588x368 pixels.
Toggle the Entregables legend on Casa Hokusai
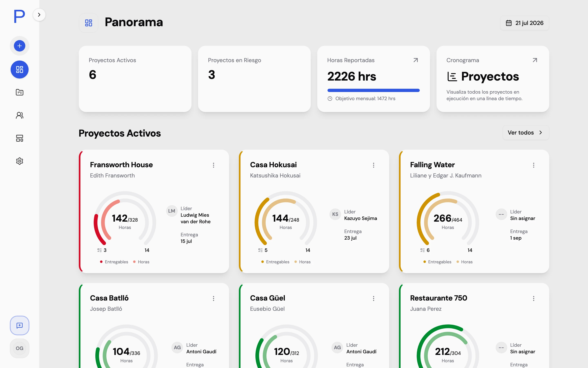(x=275, y=262)
